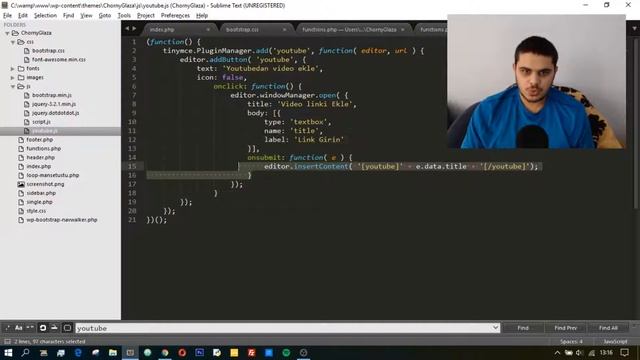Click the screenshot.png image icon
Screen dimensions: 640x360
(x=21, y=184)
